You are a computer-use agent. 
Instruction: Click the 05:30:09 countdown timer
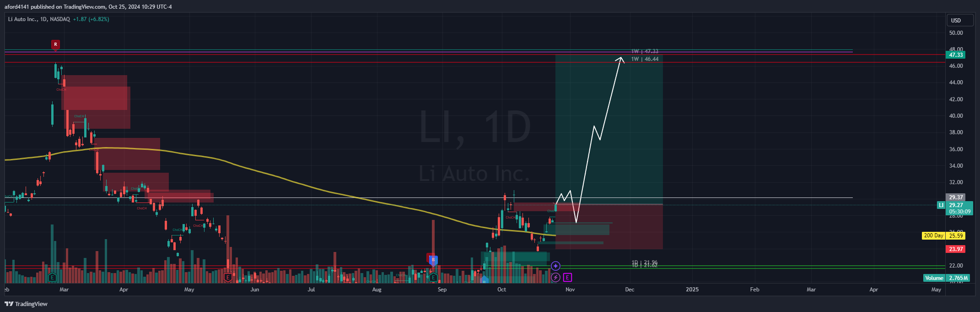click(959, 212)
